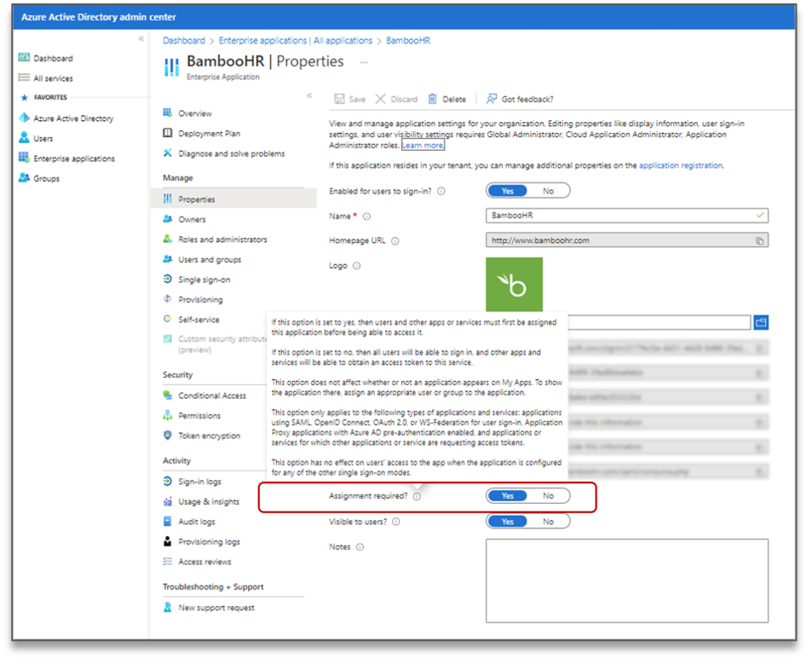Image resolution: width=812 pixels, height=664 pixels.
Task: Click the info icon next to Logo
Action: 357,266
